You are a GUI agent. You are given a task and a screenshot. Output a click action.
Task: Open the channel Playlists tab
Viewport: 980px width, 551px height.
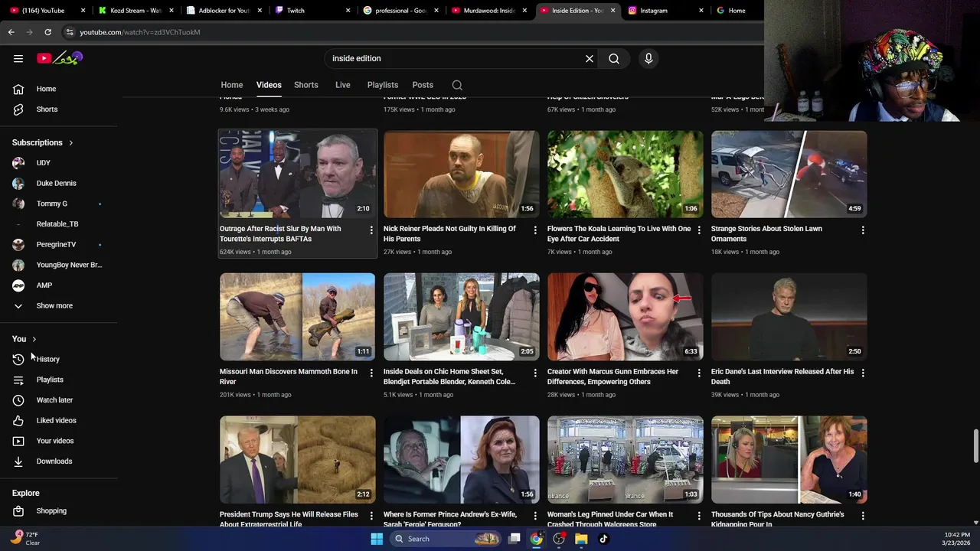383,85
